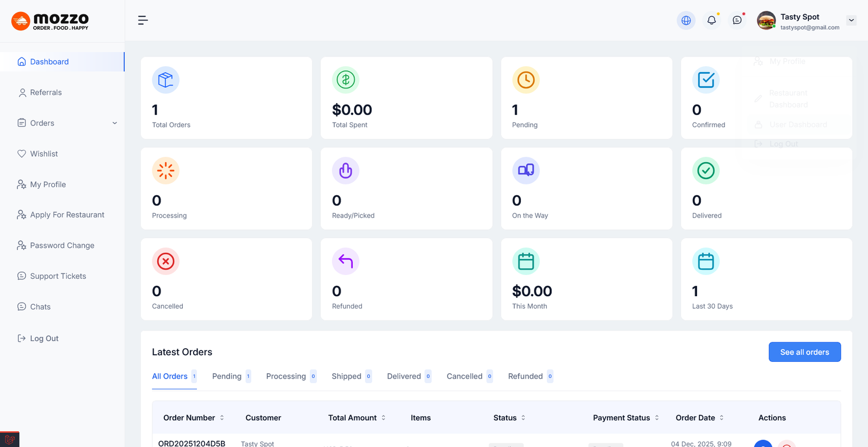The height and width of the screenshot is (447, 868).
Task: Click the Delivered green checkmark icon
Action: click(706, 171)
